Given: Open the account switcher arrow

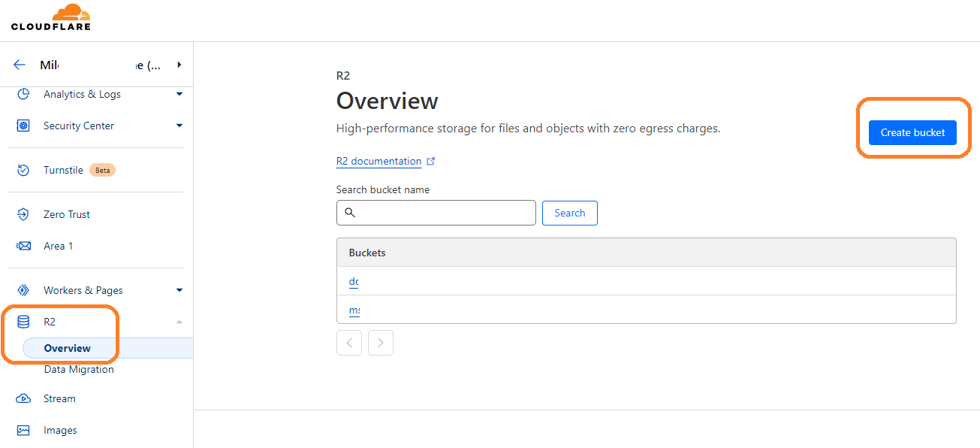Looking at the screenshot, I should tap(179, 65).
